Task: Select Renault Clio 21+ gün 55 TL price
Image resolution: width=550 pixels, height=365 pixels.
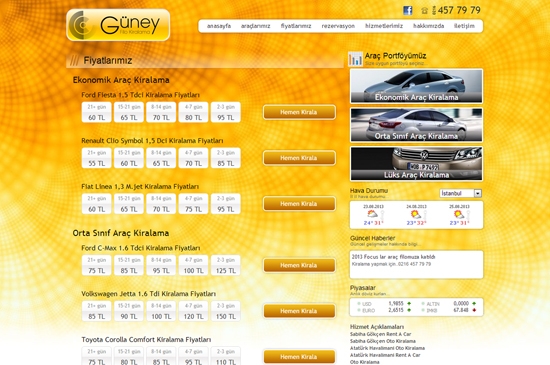Action: click(x=96, y=158)
